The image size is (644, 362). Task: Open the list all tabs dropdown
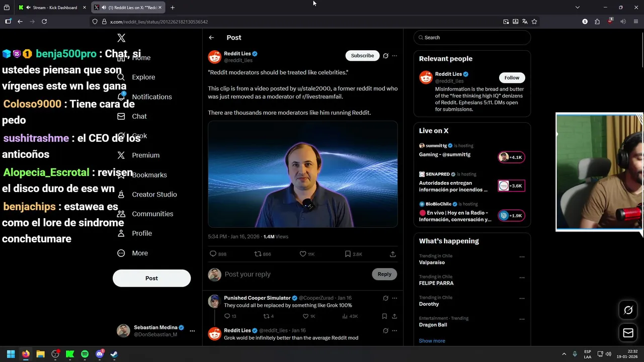(578, 8)
